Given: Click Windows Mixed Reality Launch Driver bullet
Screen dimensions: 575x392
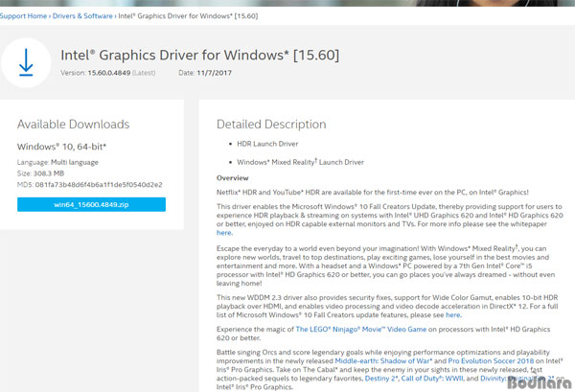Looking at the screenshot, I should click(300, 162).
